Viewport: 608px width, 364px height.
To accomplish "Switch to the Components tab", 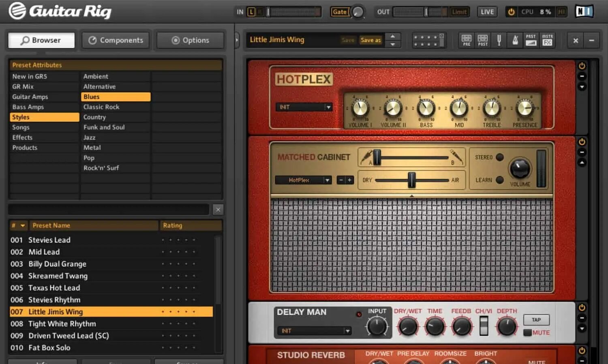I will click(x=116, y=40).
